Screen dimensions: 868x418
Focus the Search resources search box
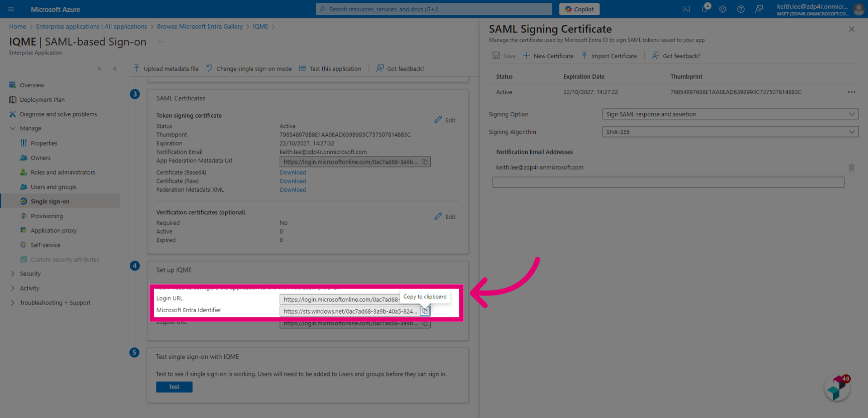coord(434,9)
